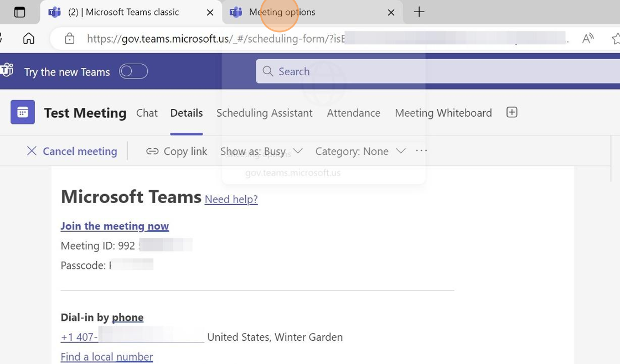Click the Teams logo icon in header
This screenshot has width=620, height=364.
[7, 70]
